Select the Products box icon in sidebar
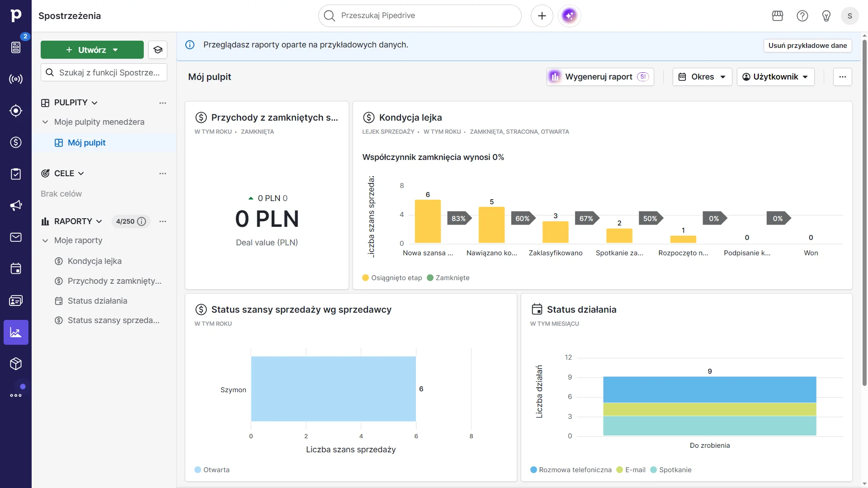The width and height of the screenshot is (868, 488). click(x=16, y=364)
